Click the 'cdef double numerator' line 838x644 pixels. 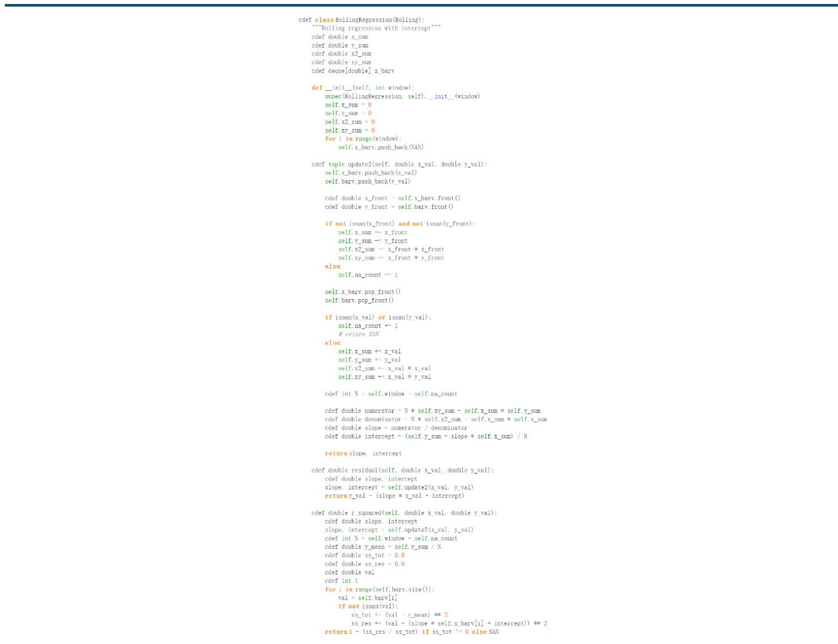432,411
